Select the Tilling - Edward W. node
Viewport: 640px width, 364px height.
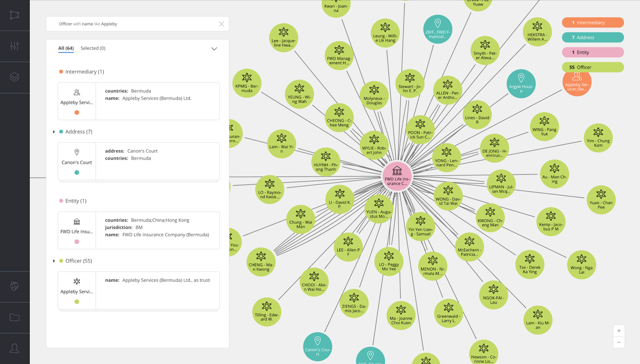click(x=266, y=312)
